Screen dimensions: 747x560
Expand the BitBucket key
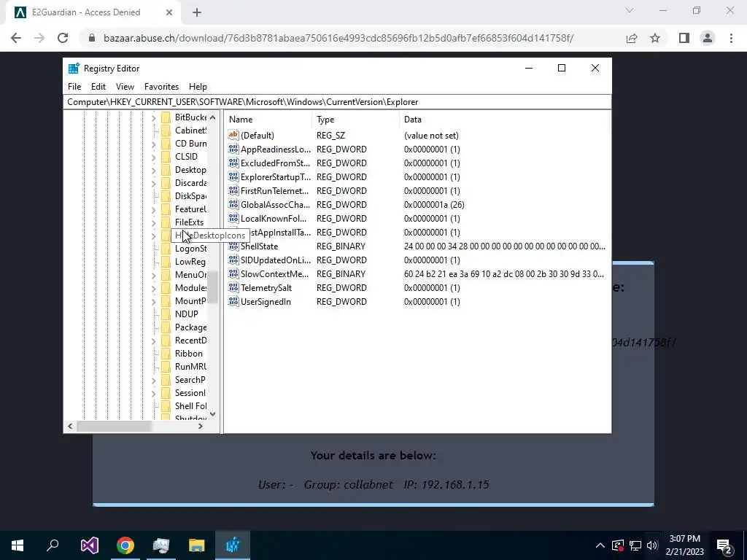pyautogui.click(x=153, y=117)
